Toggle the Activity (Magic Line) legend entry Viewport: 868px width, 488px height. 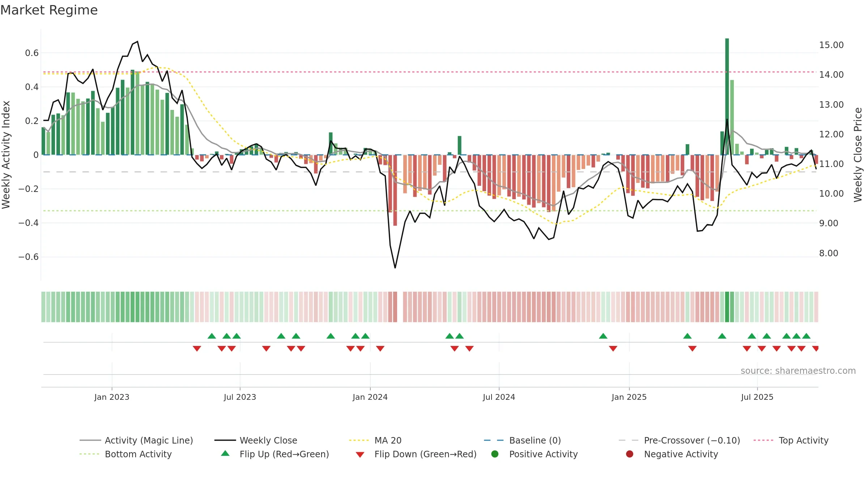[136, 440]
